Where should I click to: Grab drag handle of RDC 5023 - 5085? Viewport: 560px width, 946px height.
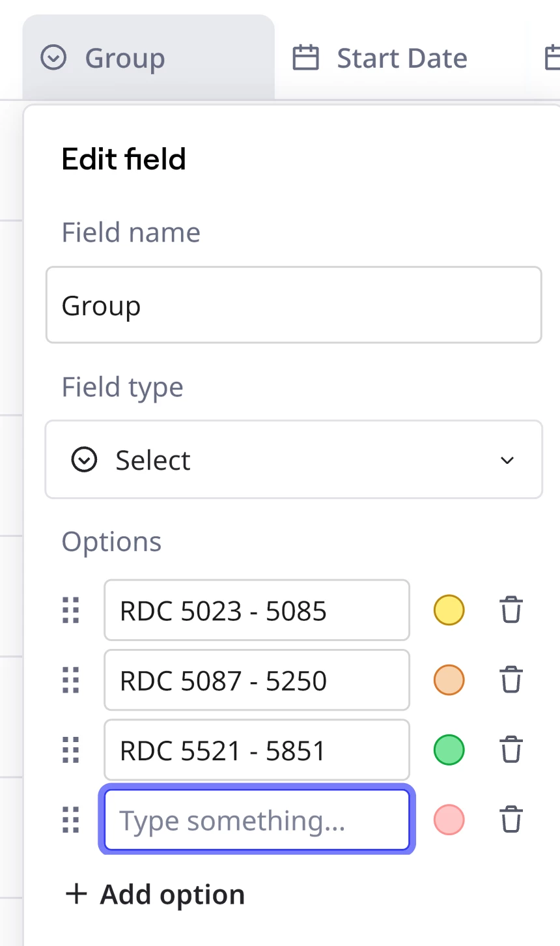tap(71, 610)
